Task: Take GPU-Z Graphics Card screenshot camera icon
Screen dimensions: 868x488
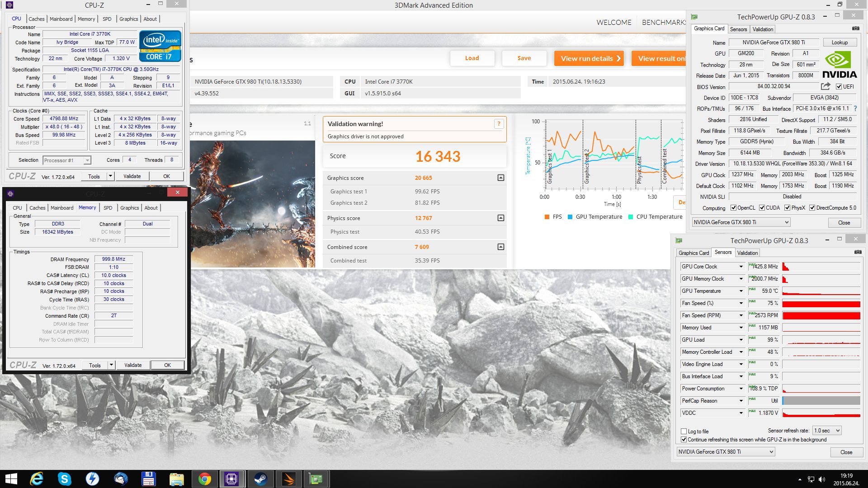Action: 856,28
